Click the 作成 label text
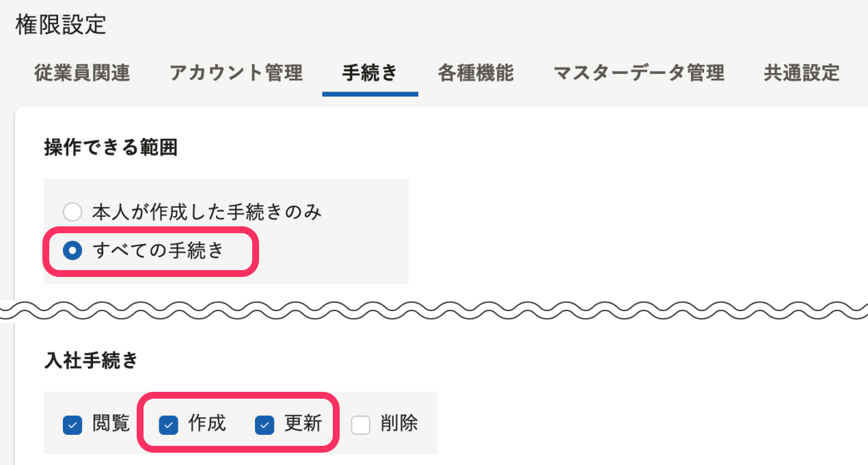The height and width of the screenshot is (465, 868). [206, 424]
